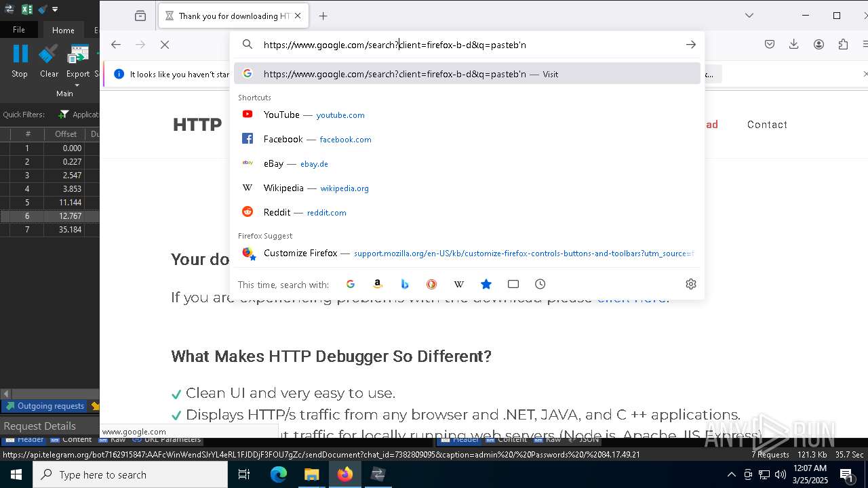868x488 pixels.
Task: Open the Contact page link on website
Action: click(x=767, y=125)
